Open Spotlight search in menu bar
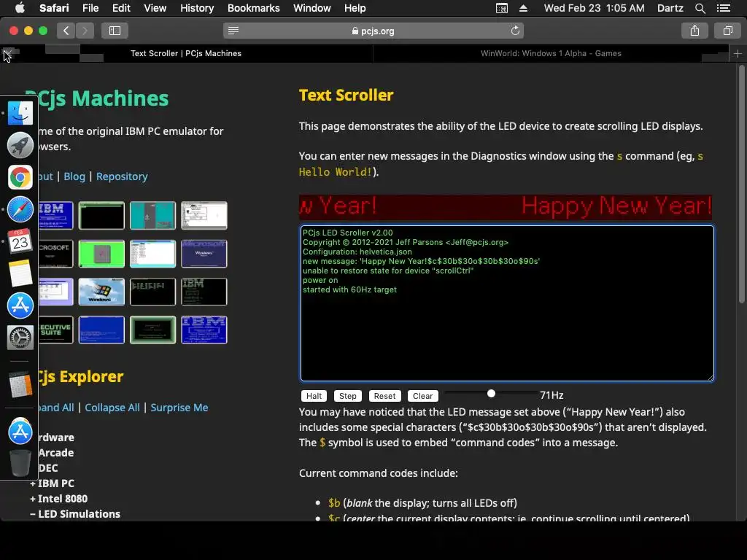 pos(700,8)
